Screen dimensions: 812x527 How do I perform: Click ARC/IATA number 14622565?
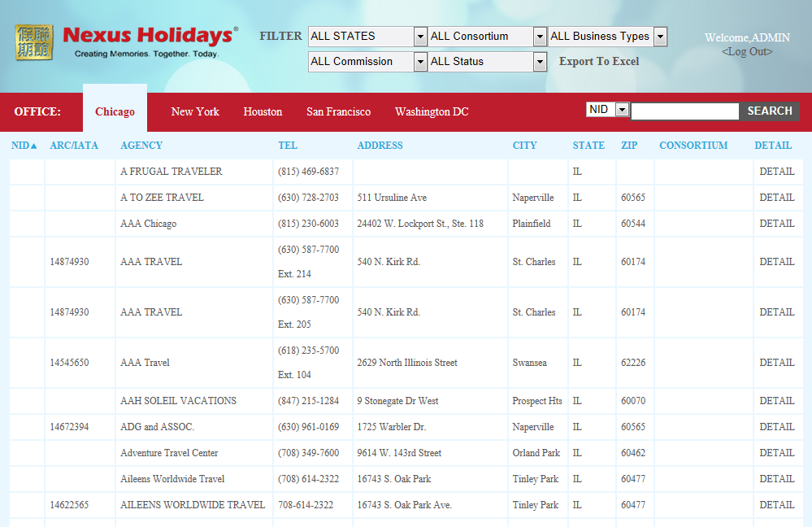[69, 505]
